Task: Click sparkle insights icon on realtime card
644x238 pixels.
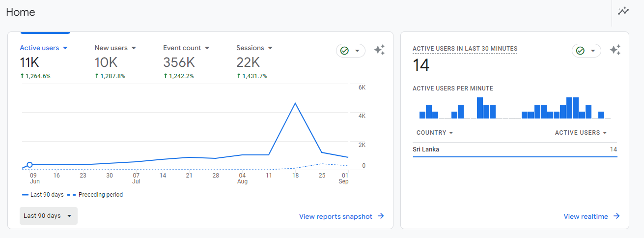Action: click(615, 50)
